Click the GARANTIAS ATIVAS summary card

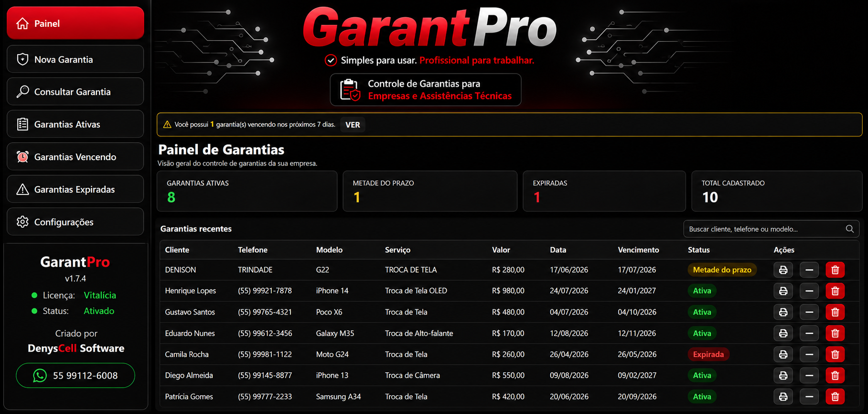click(247, 191)
